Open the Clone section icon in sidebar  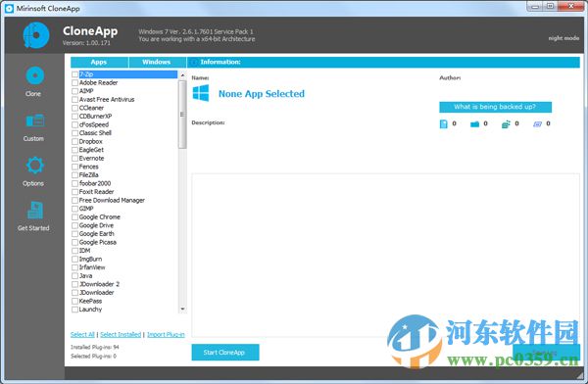point(35,75)
